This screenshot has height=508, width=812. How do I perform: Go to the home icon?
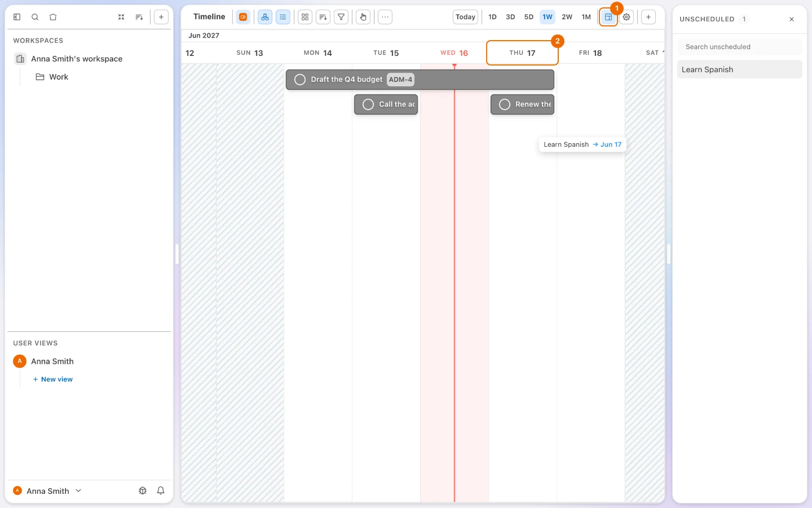click(x=53, y=17)
